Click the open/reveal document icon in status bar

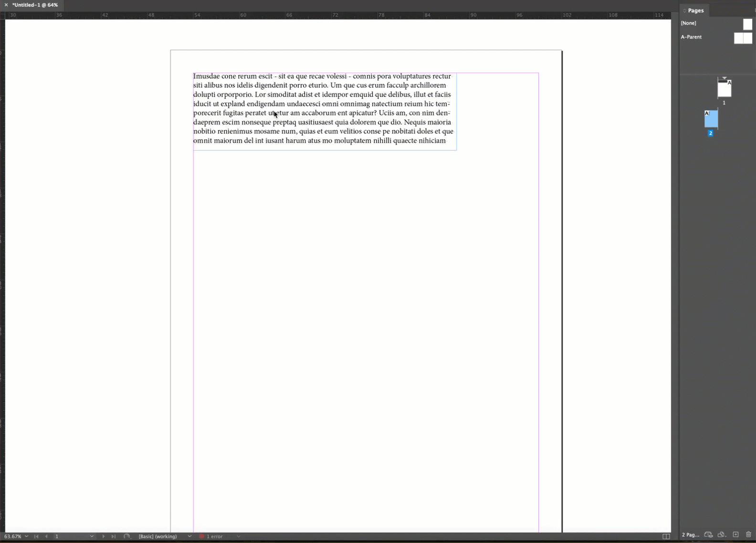click(x=126, y=536)
